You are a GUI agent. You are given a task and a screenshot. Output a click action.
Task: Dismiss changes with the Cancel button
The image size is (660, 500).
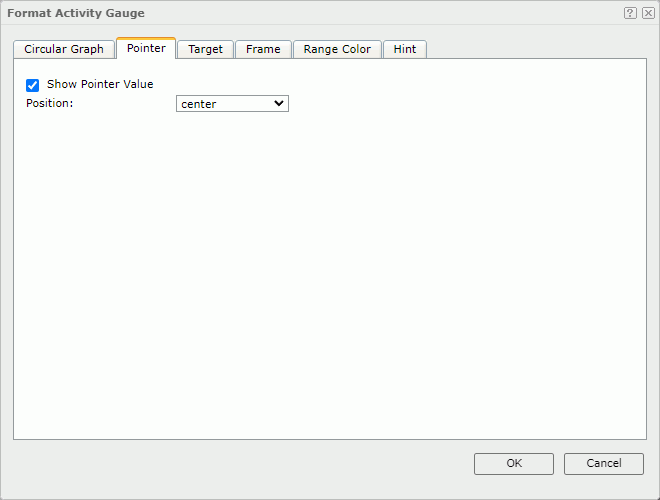click(604, 463)
